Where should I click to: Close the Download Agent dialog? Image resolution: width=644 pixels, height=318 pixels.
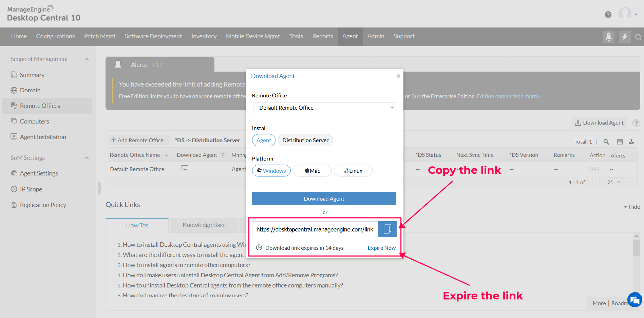(398, 76)
